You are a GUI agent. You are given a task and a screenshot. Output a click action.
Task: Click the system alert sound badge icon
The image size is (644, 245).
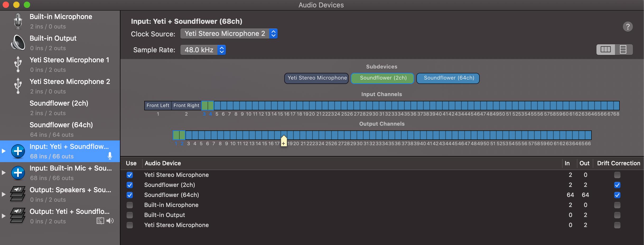click(x=100, y=221)
